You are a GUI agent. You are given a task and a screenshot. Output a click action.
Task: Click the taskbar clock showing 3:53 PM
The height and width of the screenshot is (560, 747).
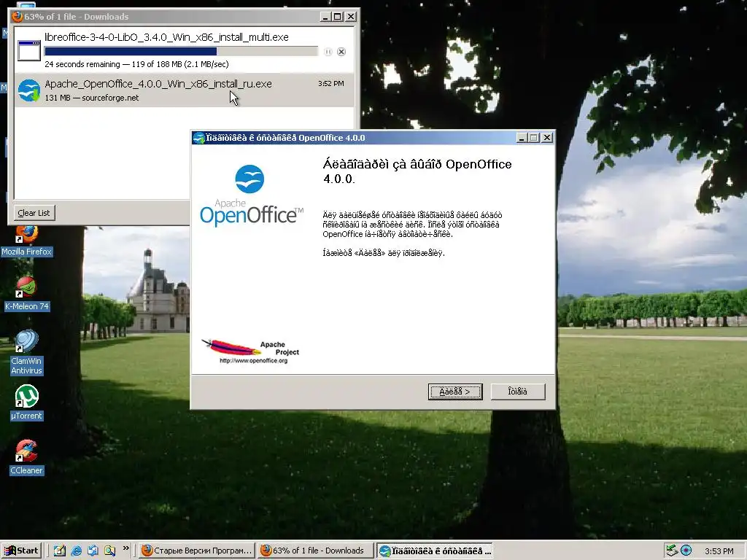click(x=719, y=551)
